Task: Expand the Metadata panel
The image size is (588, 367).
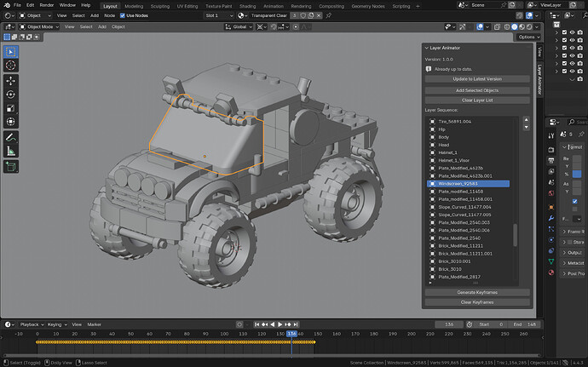Action: pos(564,263)
